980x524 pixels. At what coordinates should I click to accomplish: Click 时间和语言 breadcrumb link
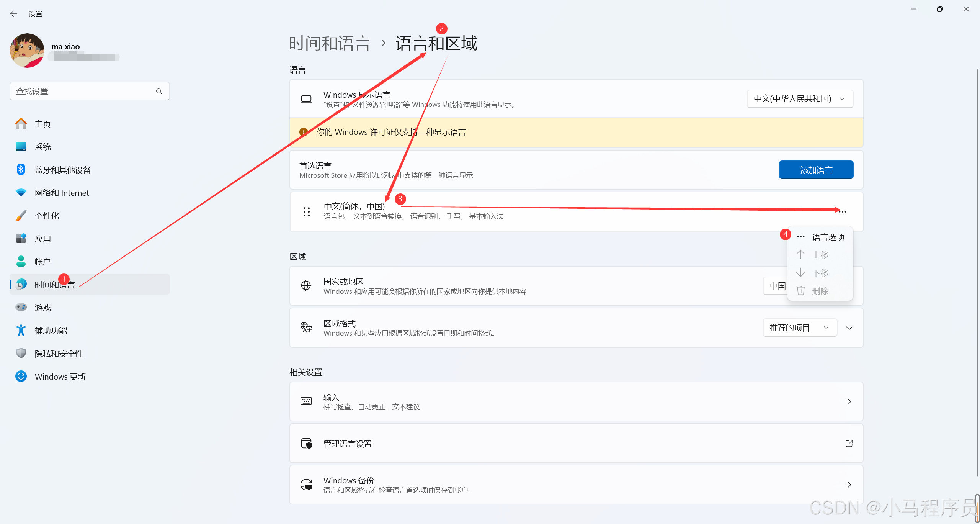tap(330, 43)
